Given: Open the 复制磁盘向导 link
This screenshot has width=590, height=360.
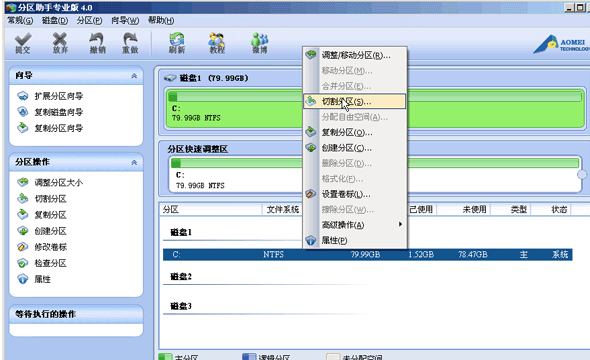Looking at the screenshot, I should click(59, 112).
